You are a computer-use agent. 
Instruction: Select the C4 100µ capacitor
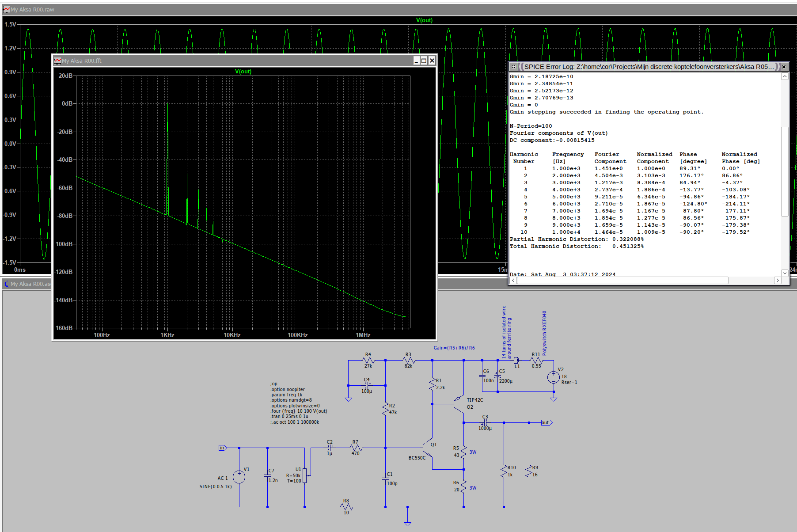367,385
